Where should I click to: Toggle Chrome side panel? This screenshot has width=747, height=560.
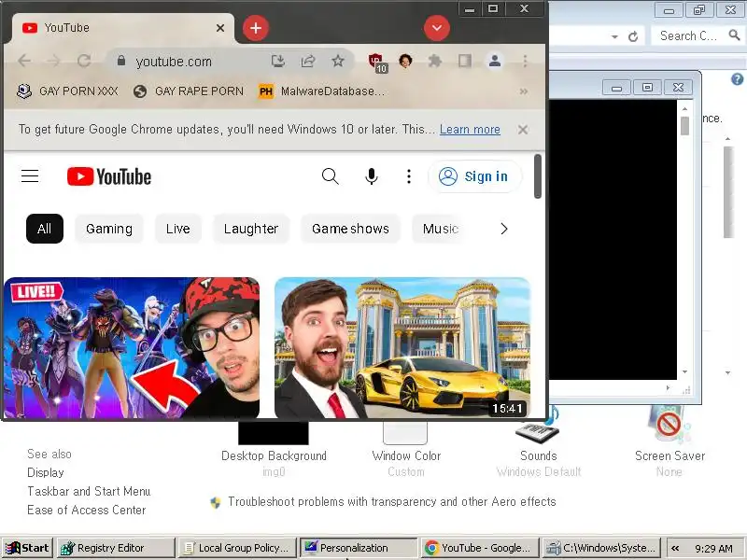tap(464, 61)
